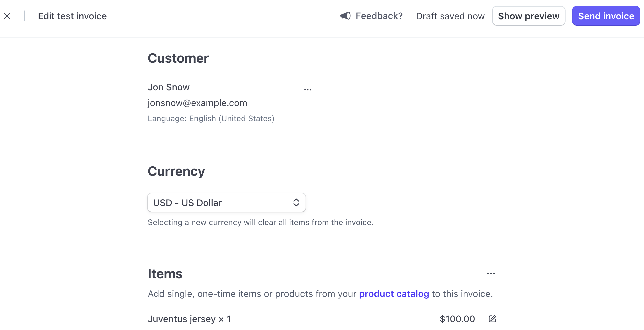Click the Juventus jersey × 1 line item
This screenshot has height=330, width=644.
click(189, 319)
